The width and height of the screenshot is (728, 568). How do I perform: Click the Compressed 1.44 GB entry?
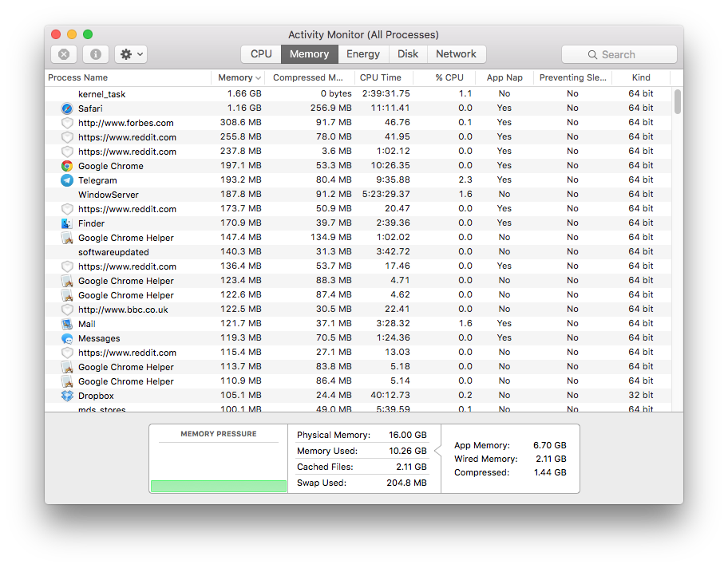[x=510, y=472]
